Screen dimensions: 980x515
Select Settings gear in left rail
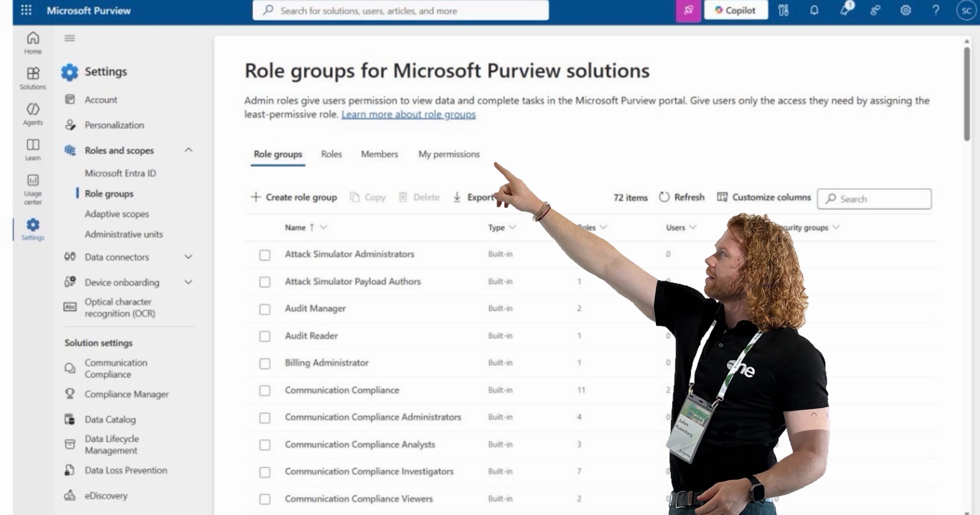[33, 229]
